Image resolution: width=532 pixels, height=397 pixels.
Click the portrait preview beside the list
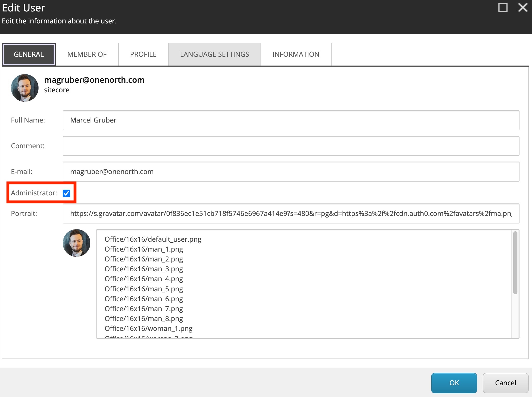(x=77, y=243)
